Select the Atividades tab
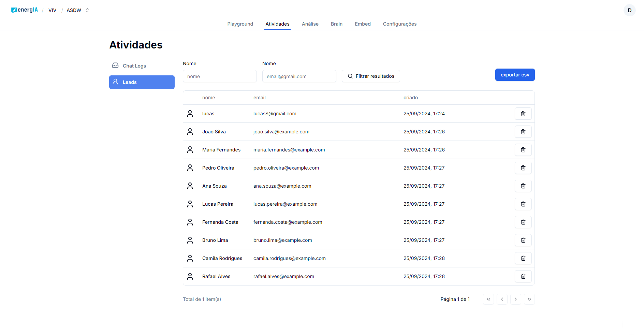The image size is (644, 336). 277,24
